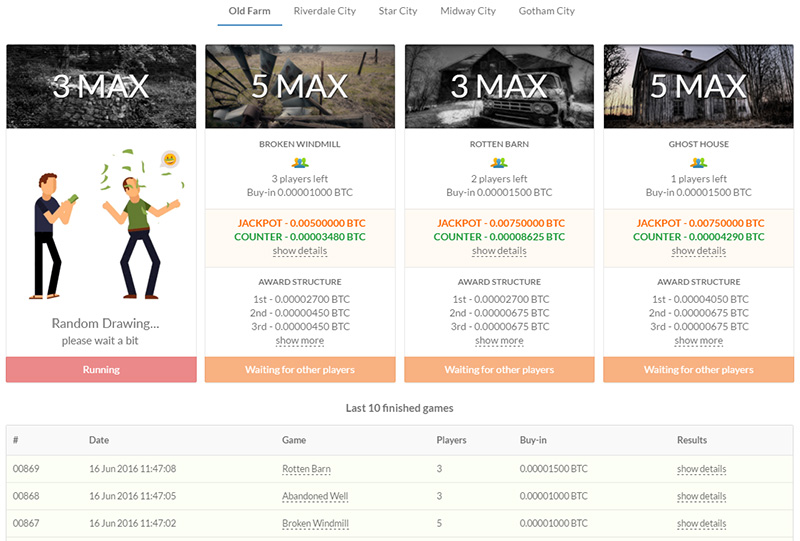Open the Gotham City tab
The height and width of the screenshot is (541, 800).
tap(546, 11)
